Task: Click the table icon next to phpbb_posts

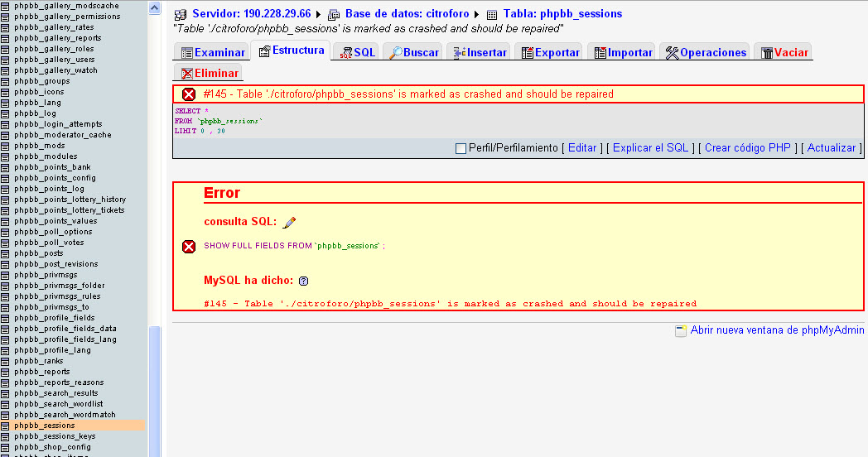Action: point(6,253)
